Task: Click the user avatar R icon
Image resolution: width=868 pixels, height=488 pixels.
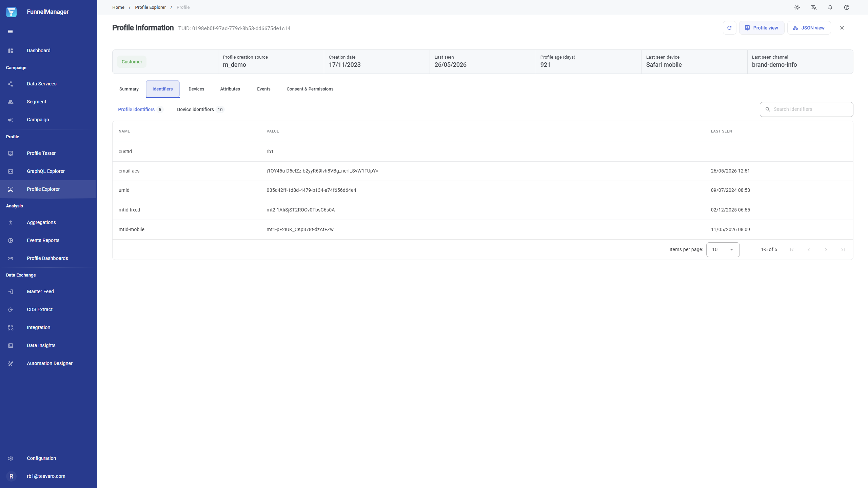Action: click(11, 476)
